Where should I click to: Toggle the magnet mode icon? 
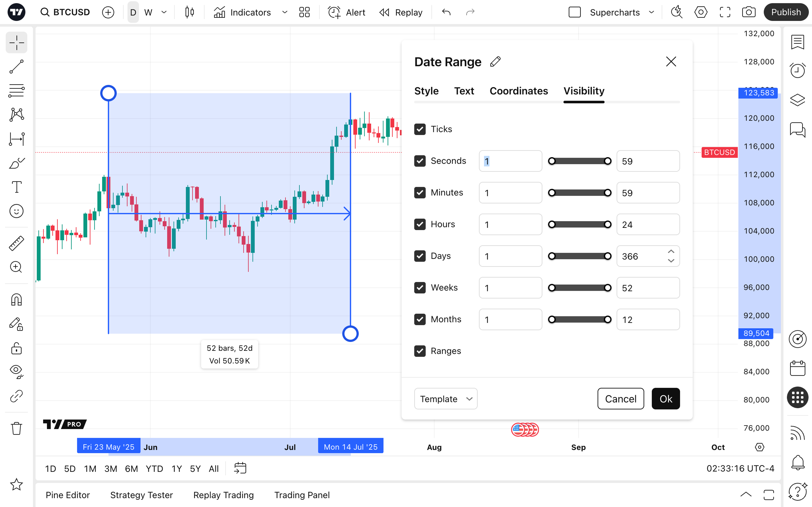pos(16,299)
